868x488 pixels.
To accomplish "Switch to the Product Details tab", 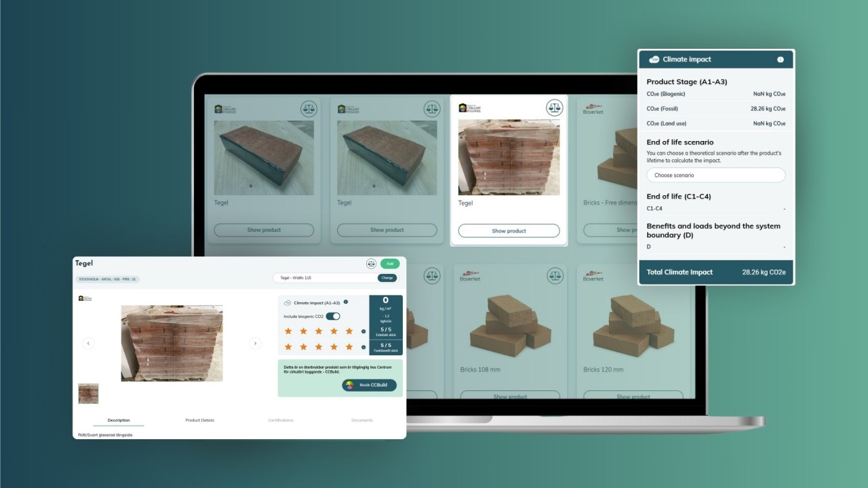I will coord(199,420).
